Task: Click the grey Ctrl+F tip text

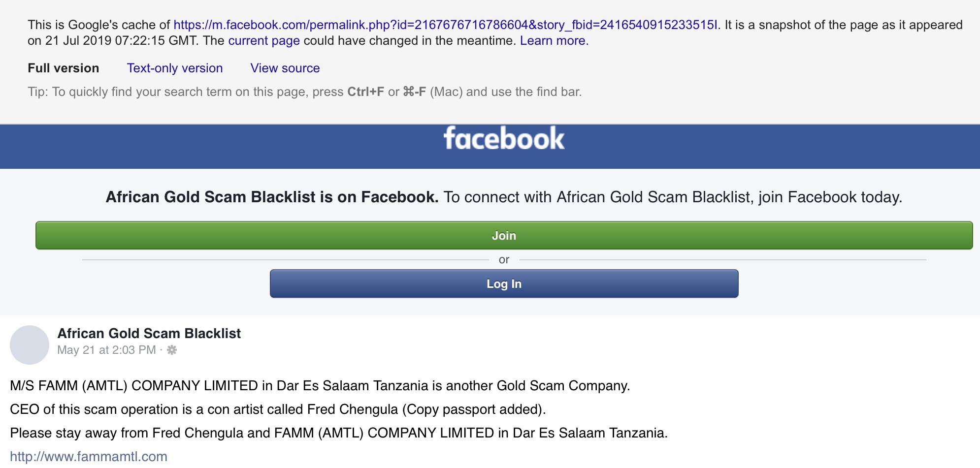Action: point(304,92)
